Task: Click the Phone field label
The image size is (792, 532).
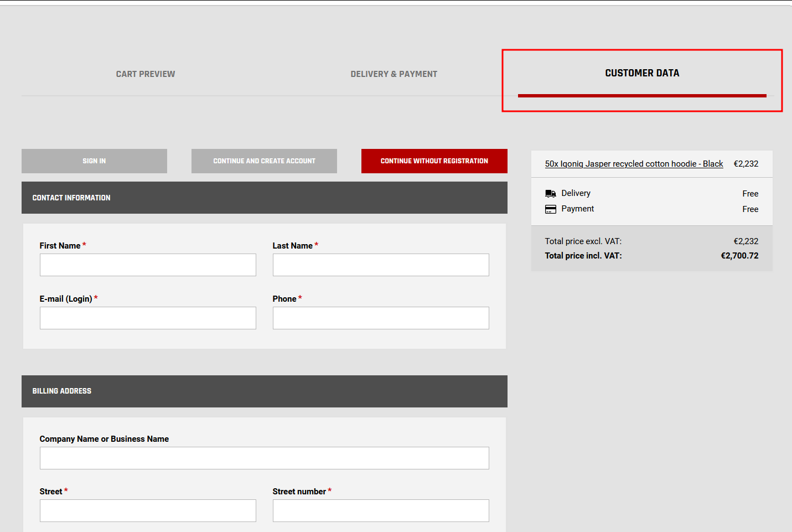Action: coord(284,299)
